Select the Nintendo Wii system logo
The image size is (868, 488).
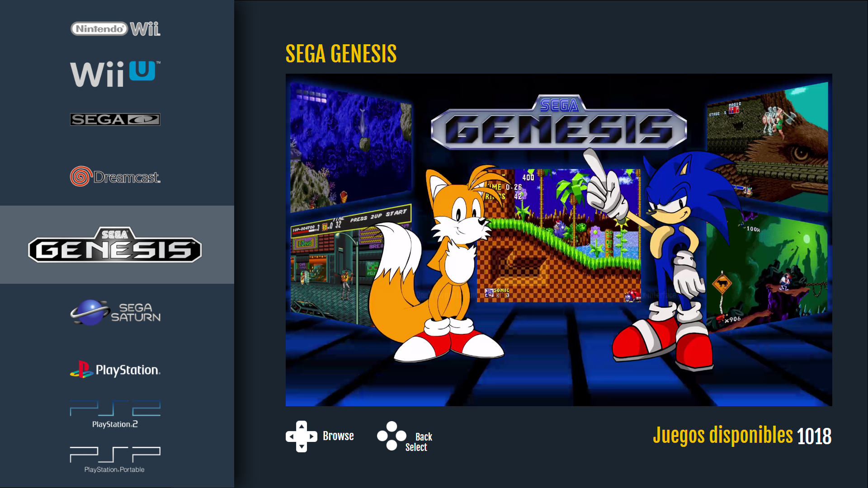[x=115, y=29]
